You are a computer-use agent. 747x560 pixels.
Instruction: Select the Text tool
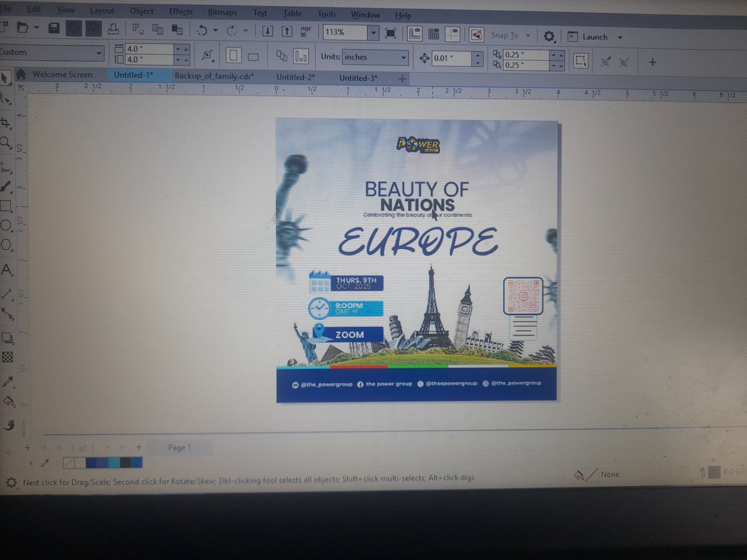pyautogui.click(x=7, y=270)
